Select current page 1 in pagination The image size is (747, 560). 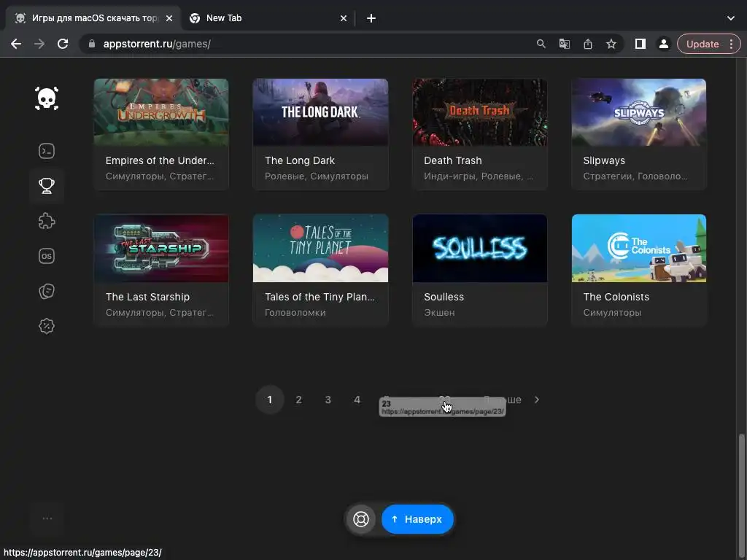coord(270,400)
